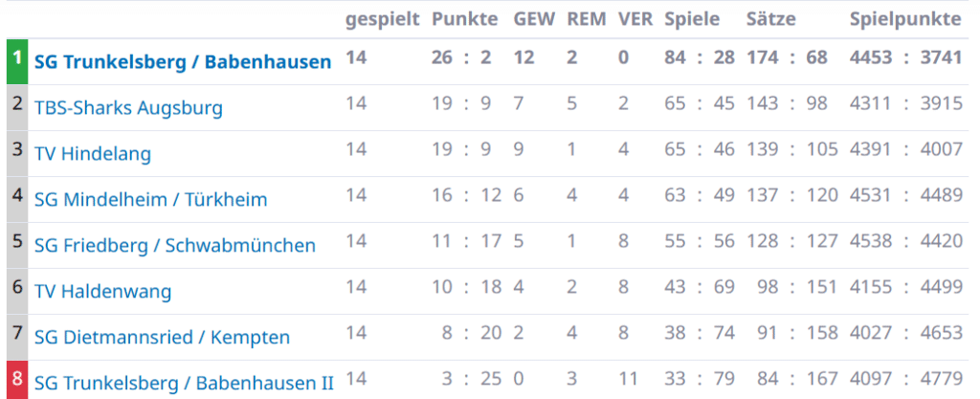Click the rank 4 position number

(x=16, y=195)
